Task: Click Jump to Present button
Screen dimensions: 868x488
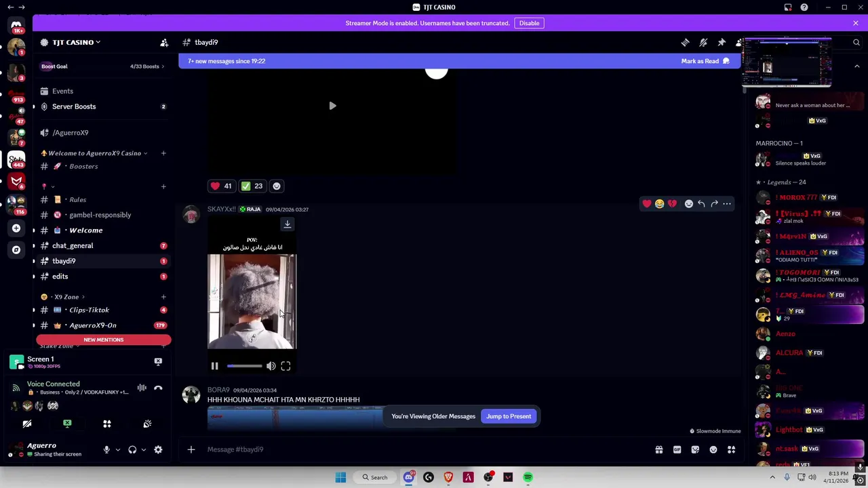Action: pyautogui.click(x=509, y=416)
